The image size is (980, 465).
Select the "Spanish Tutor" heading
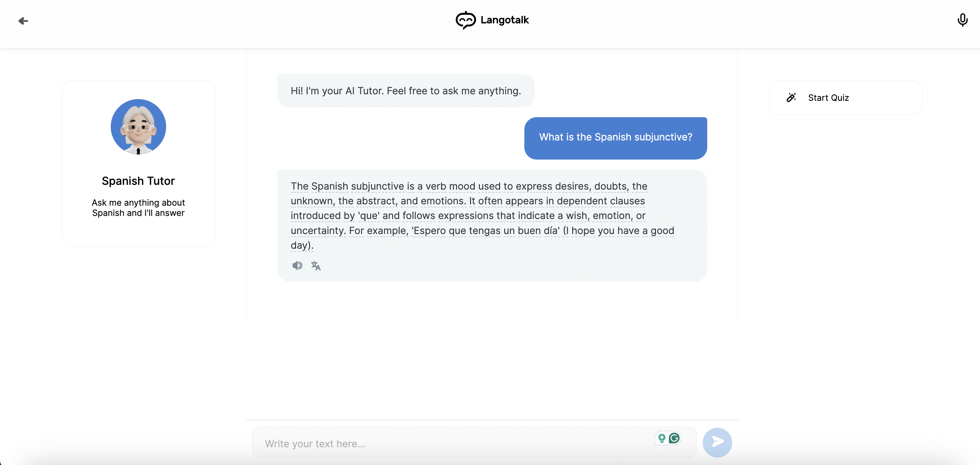pos(138,181)
